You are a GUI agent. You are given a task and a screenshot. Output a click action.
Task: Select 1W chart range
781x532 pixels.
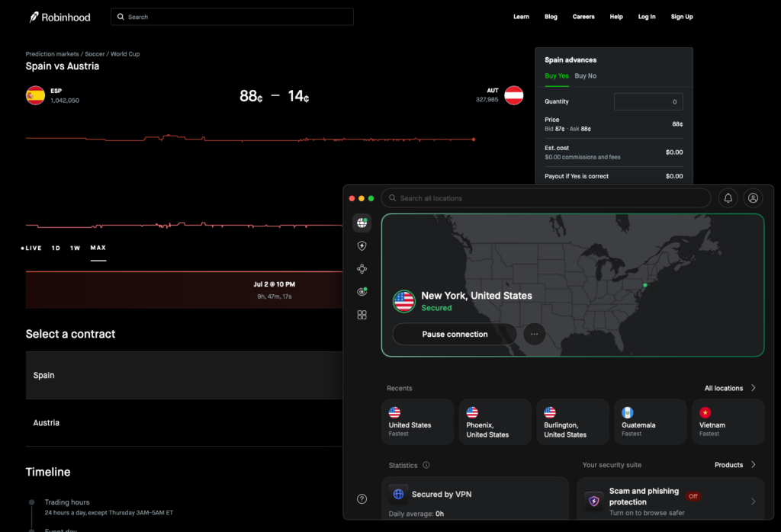tap(76, 248)
